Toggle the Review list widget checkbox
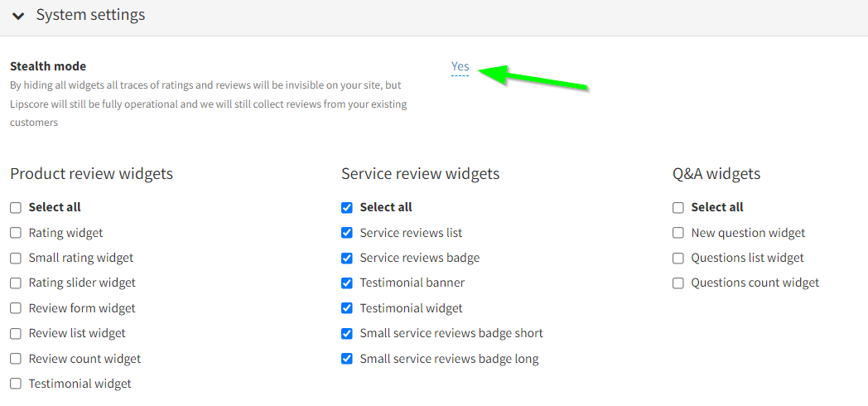This screenshot has width=868, height=406. pos(16,333)
